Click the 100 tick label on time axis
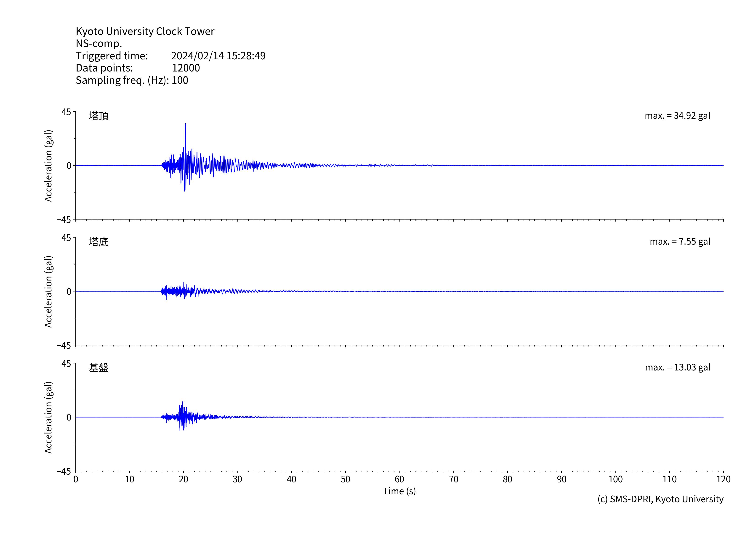This screenshot has height=534, width=756. (615, 479)
